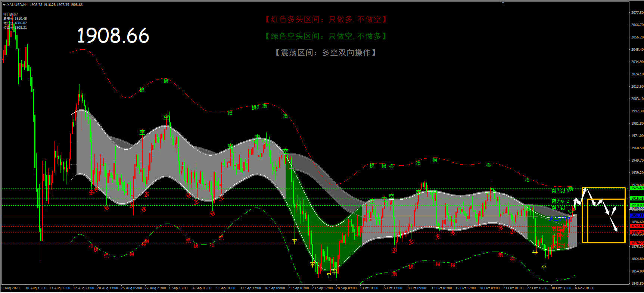Select the 17 Aug 21:00 time label

click(84, 288)
